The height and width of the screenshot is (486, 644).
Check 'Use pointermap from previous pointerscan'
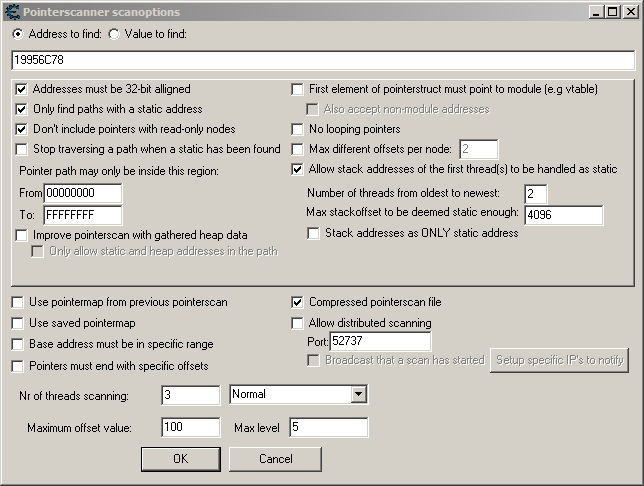(18, 302)
